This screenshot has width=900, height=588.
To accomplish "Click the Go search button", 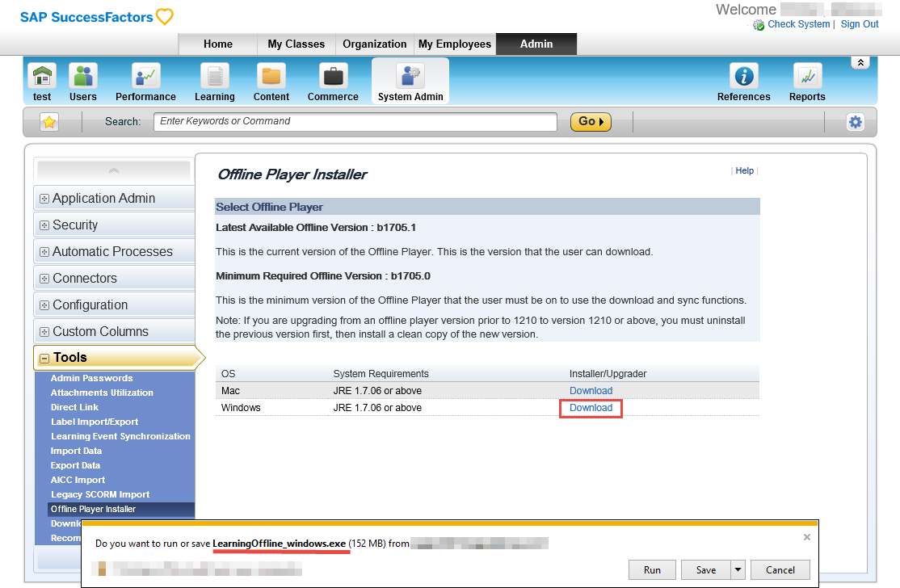I will click(591, 122).
